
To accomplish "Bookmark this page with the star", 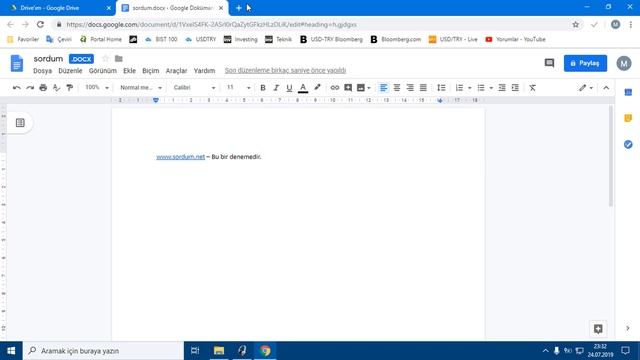I will click(x=576, y=24).
